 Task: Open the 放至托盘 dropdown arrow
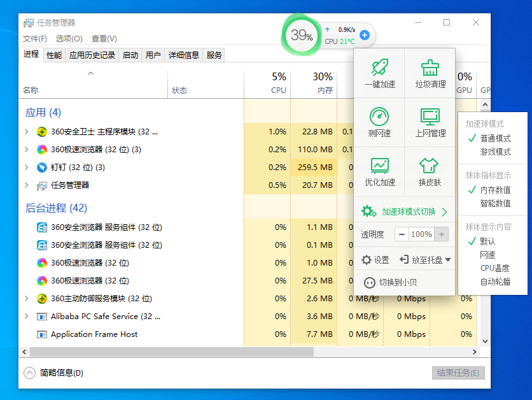[448, 260]
